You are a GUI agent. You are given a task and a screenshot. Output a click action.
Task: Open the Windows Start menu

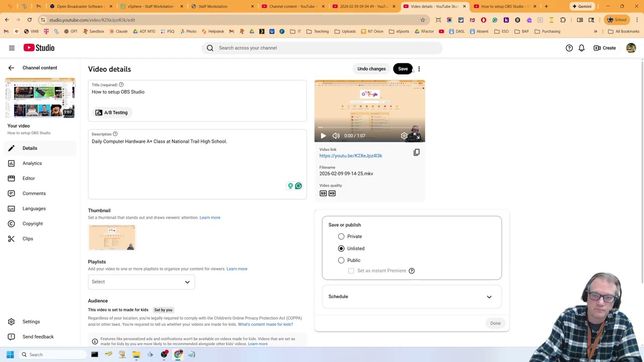10,355
